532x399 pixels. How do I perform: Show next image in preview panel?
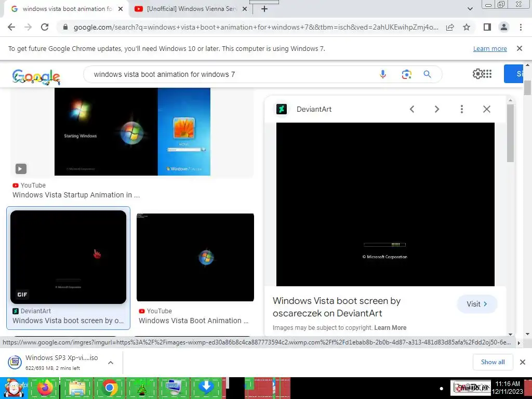pyautogui.click(x=436, y=109)
